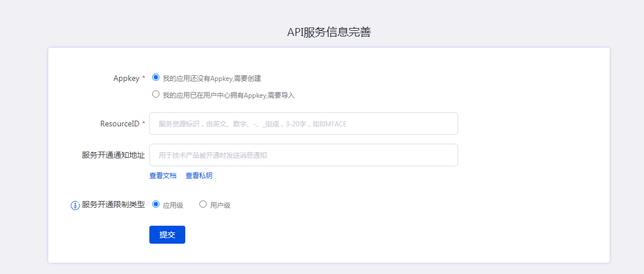Screen dimensions: 644x274
Task: Open the 查看私钥 link
Action: (x=199, y=176)
